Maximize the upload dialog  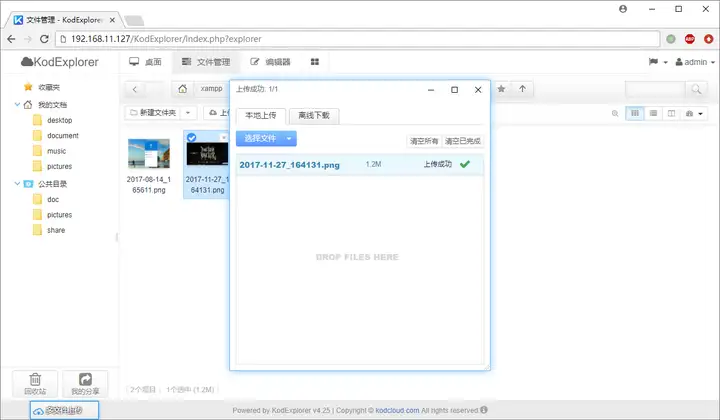[455, 90]
